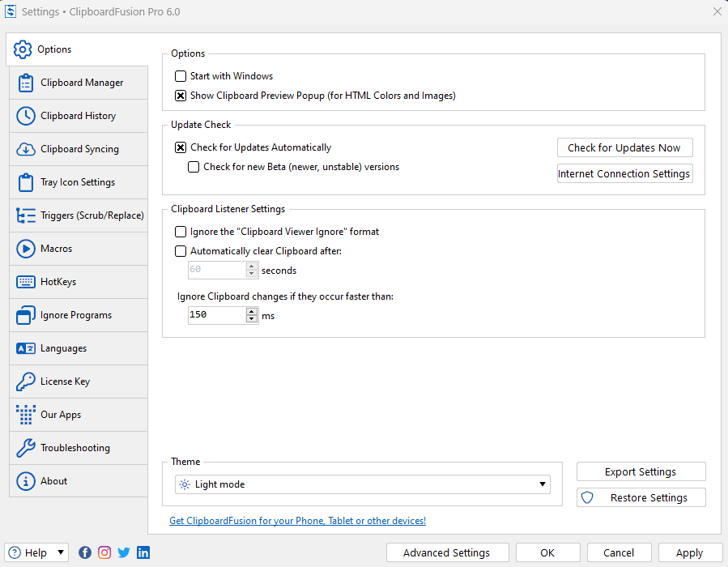Expand the Light mode theme dropdown arrow

tap(542, 484)
